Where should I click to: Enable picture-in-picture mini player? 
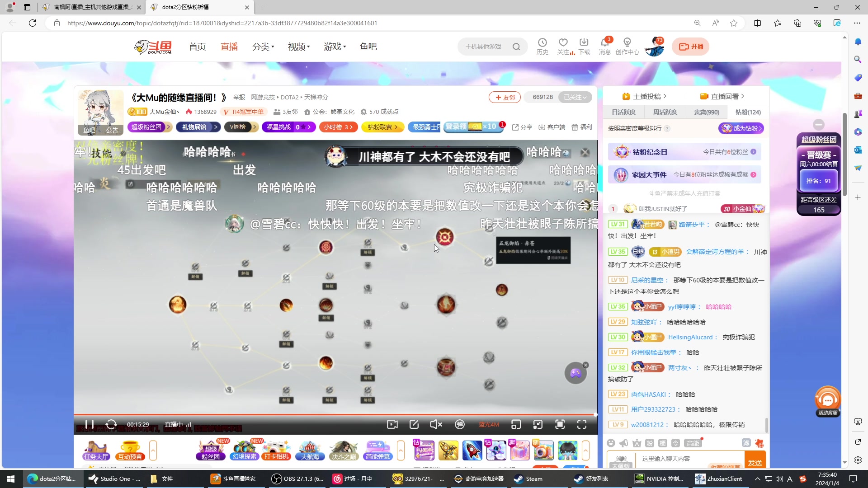pyautogui.click(x=516, y=424)
